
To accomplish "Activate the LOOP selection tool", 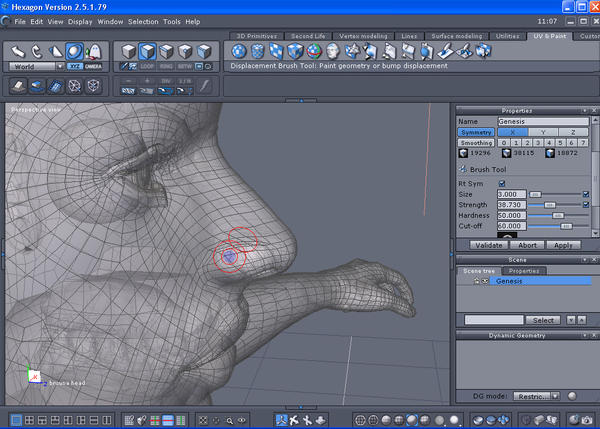I will pos(149,66).
